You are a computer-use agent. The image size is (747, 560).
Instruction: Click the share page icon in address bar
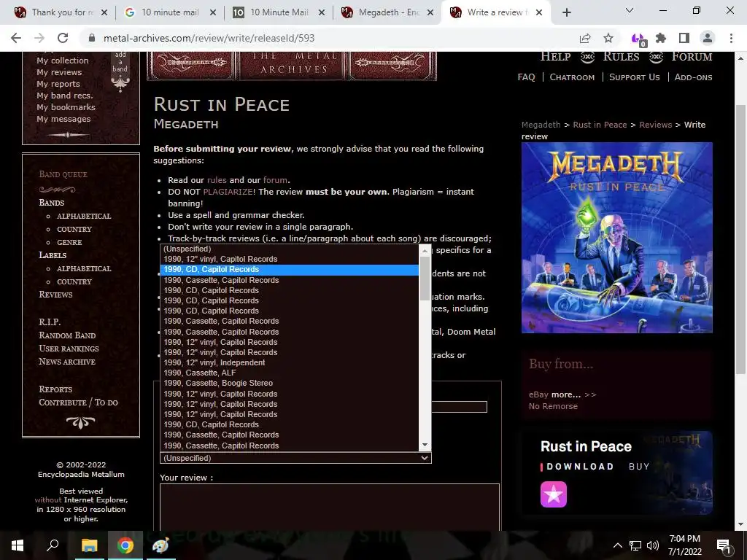point(585,38)
